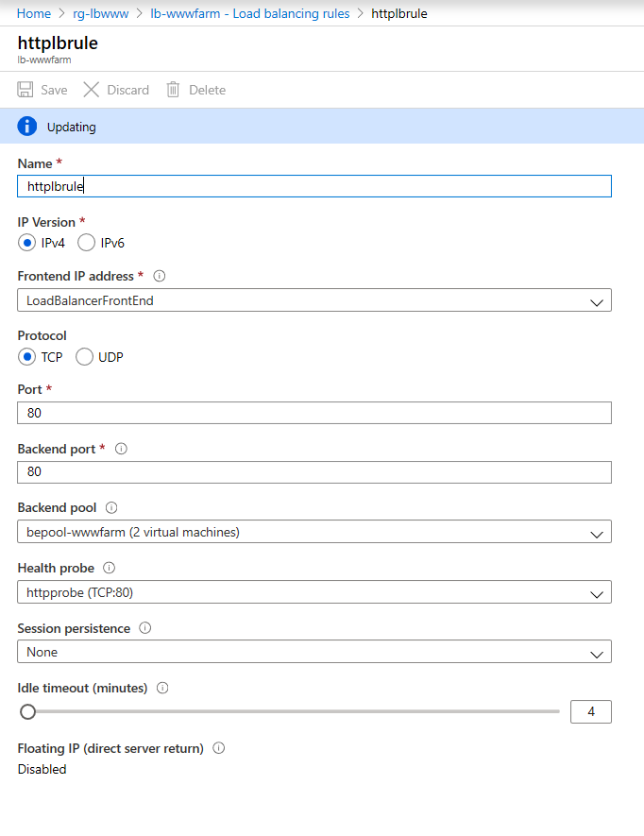The width and height of the screenshot is (644, 836).
Task: Open rg-lbwww breadcrumb link
Action: click(x=99, y=13)
